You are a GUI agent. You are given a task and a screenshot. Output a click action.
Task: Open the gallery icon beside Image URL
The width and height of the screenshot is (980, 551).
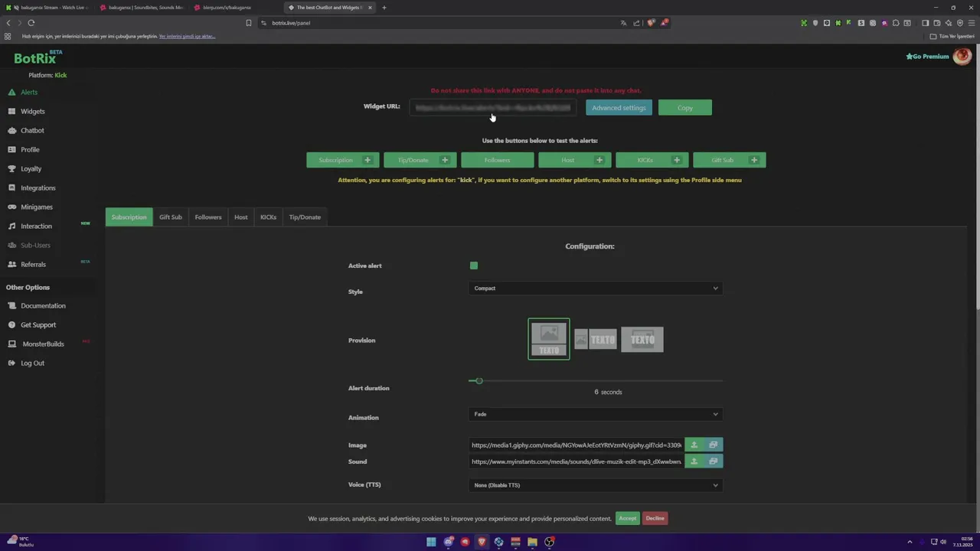pyautogui.click(x=714, y=445)
